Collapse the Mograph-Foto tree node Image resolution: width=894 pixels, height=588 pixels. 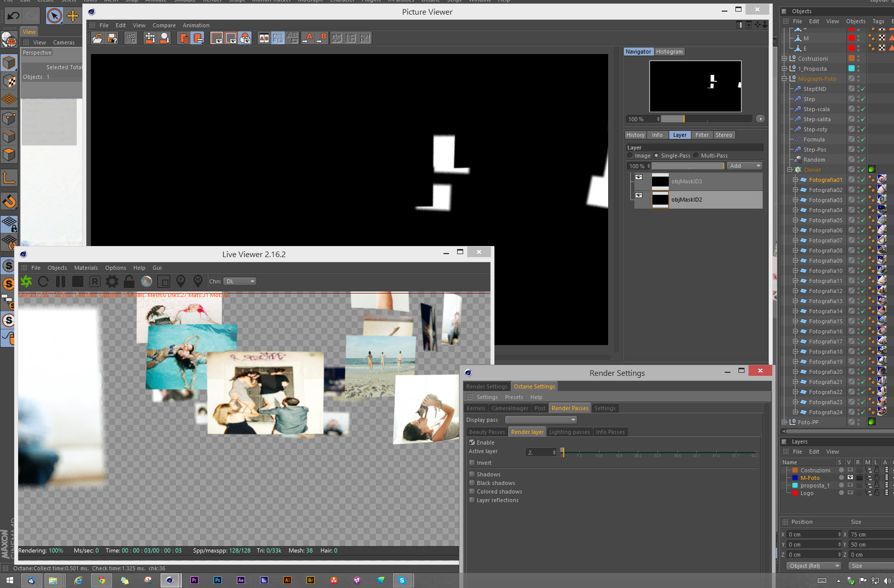784,79
